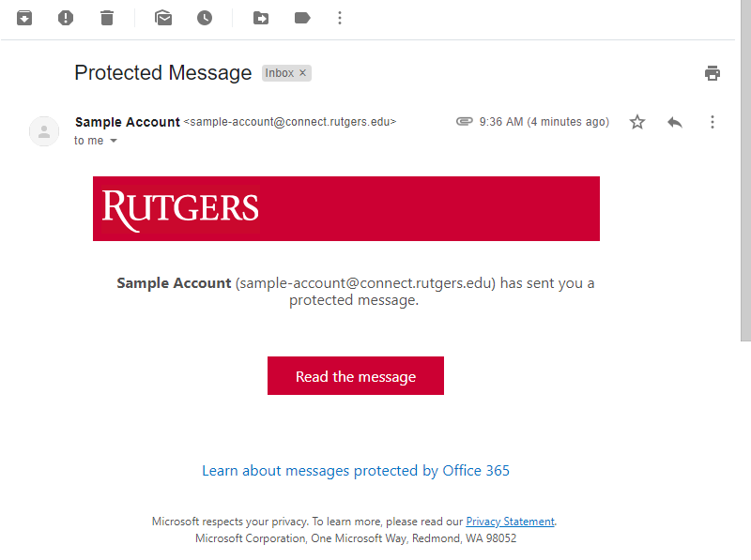Expand the 'to me' recipient details
Viewport: 751px width, 560px height.
tap(114, 141)
